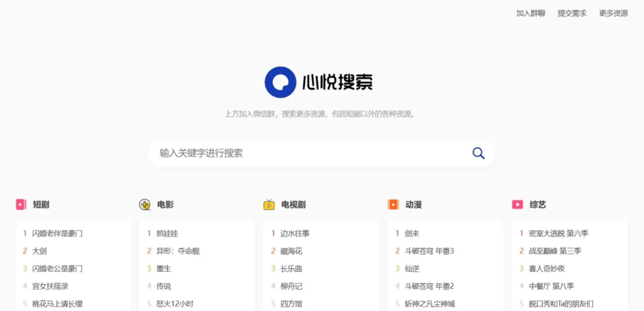Open 脱口秀和Ta的朋友们 variety entry
The image size is (644, 311).
[x=561, y=304]
